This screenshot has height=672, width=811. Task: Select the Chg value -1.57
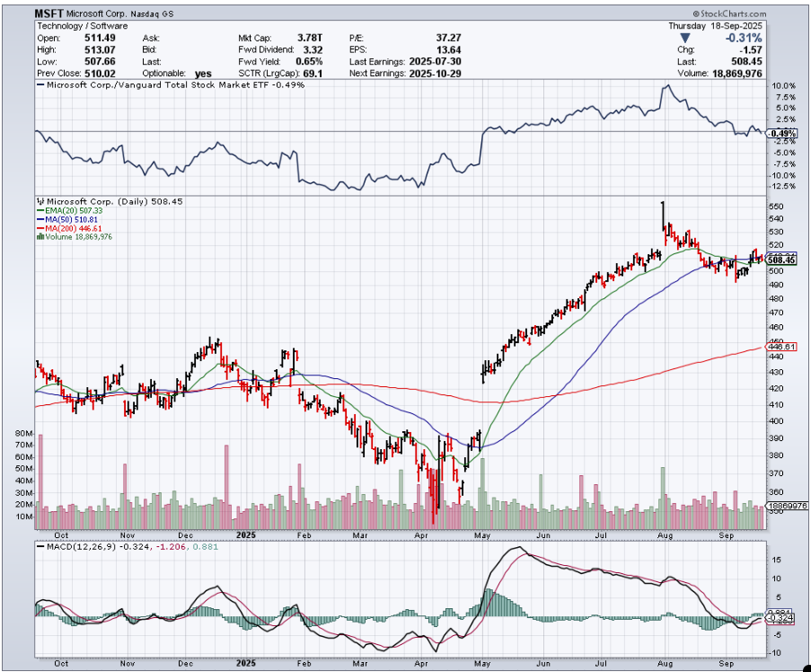click(x=752, y=50)
